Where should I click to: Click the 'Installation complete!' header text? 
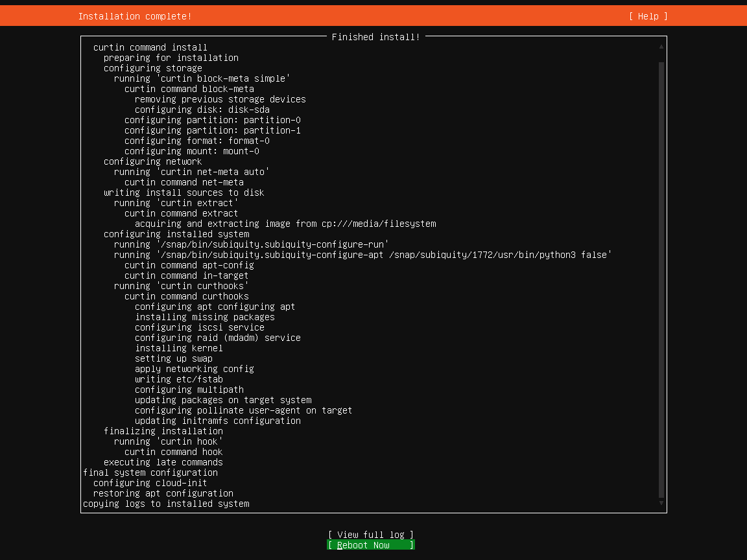(x=135, y=16)
